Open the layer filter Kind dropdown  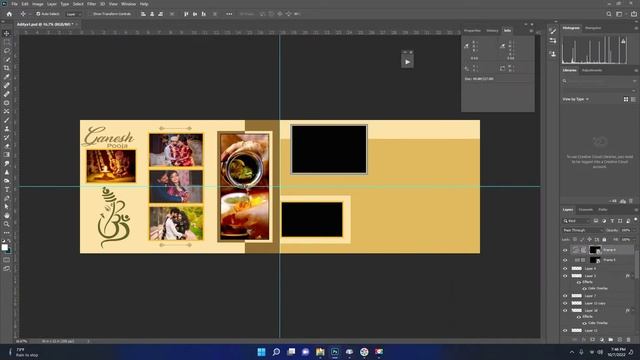(576, 221)
